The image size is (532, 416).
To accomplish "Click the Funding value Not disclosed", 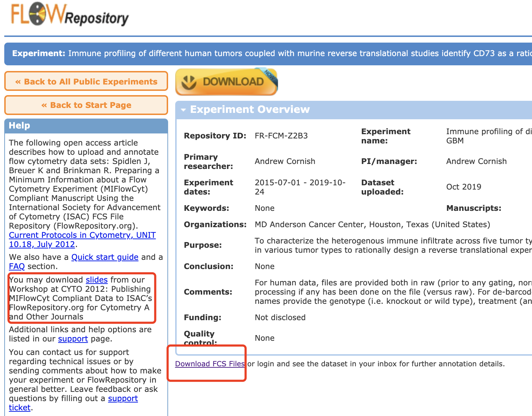I will [280, 317].
